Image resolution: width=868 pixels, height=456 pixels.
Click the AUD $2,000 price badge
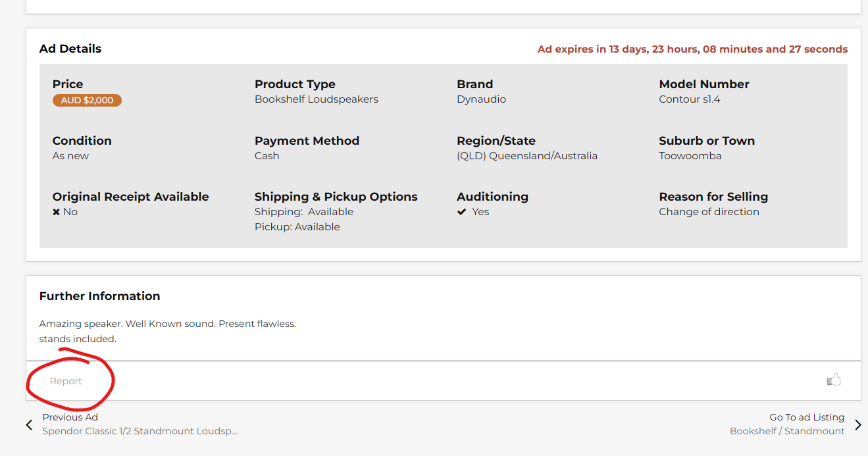point(87,101)
